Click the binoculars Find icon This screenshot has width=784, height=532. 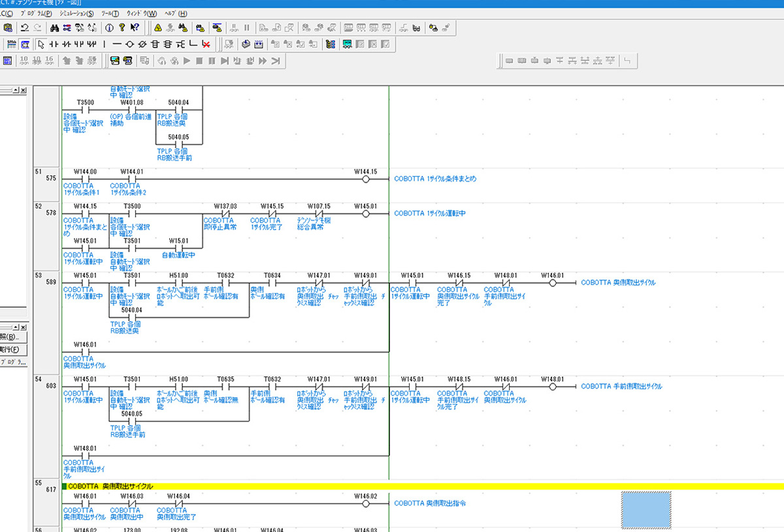pyautogui.click(x=56, y=28)
